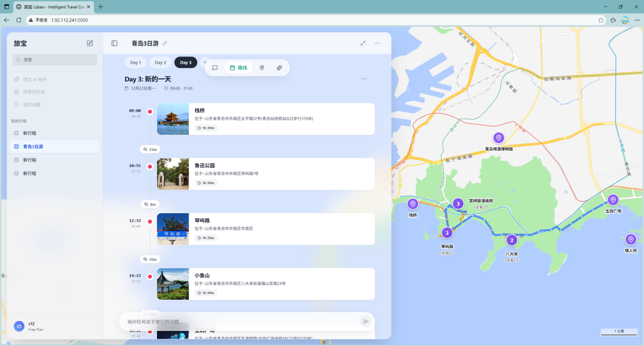644x346 pixels.
Task: Click the 8m travel time chip
Action: tap(150, 204)
